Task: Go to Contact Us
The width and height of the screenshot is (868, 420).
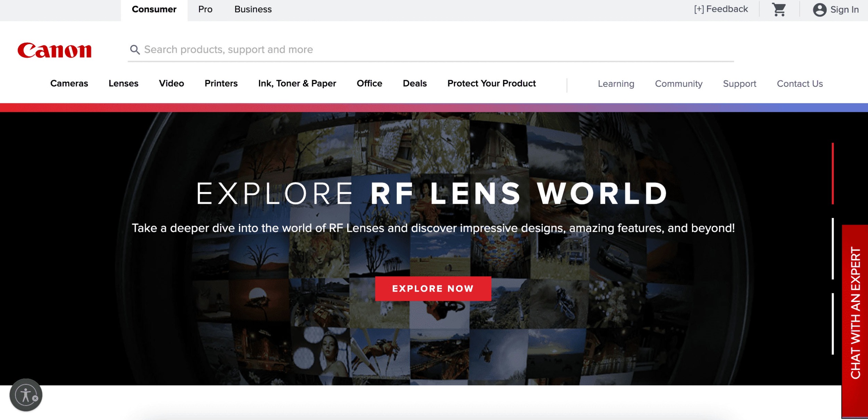Action: [x=800, y=84]
